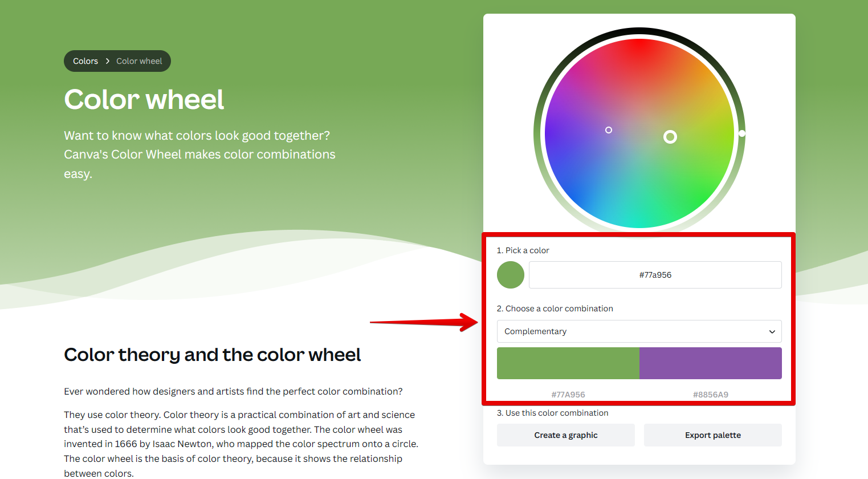
Task: Click the dark top of the brightness ring
Action: (639, 31)
